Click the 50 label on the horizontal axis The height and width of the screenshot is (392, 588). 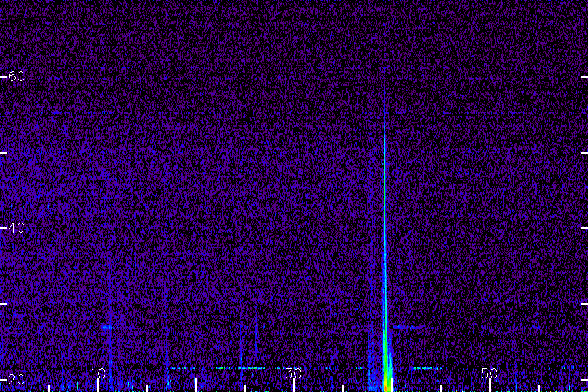click(x=489, y=373)
